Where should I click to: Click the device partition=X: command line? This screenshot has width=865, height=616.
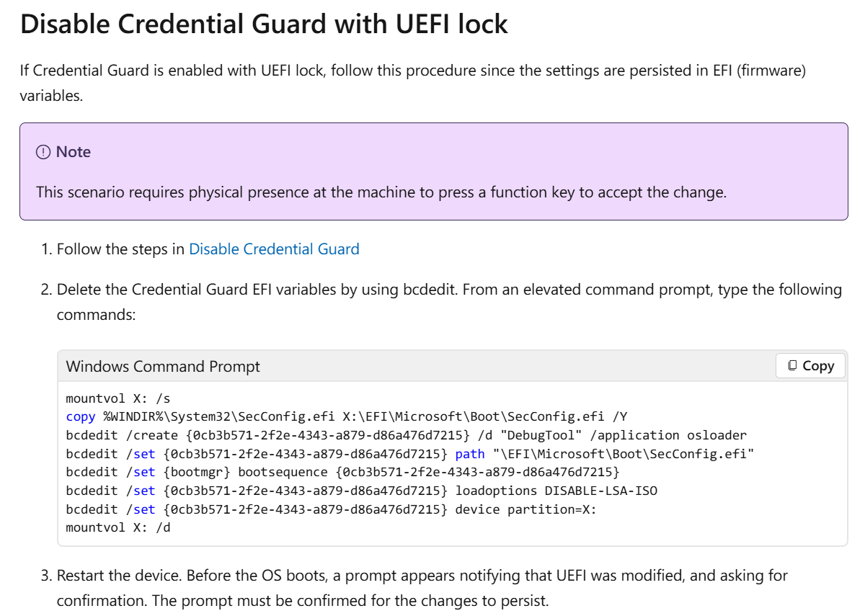[x=331, y=509]
